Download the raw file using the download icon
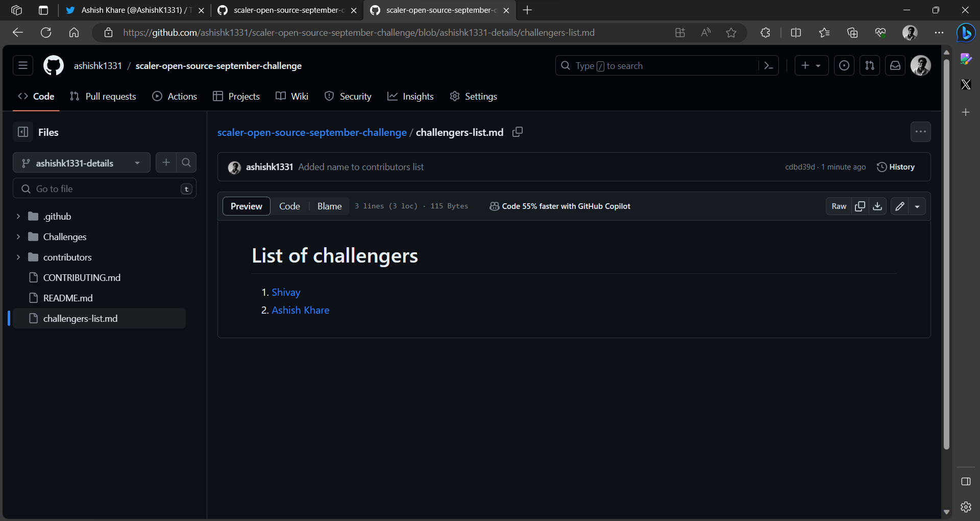980x521 pixels. [x=878, y=206]
